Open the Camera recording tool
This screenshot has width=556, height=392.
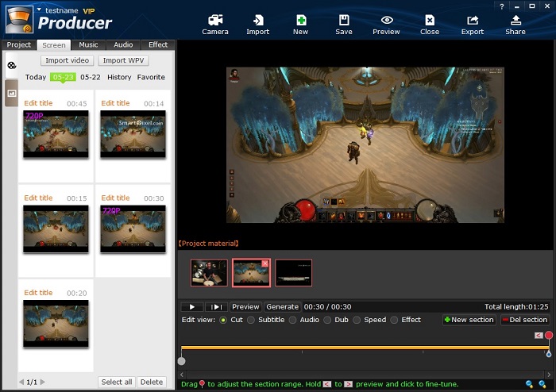214,24
